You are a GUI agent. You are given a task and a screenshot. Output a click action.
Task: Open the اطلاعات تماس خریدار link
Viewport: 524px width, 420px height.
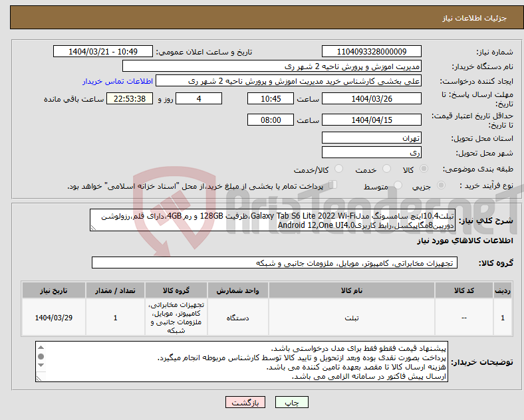pos(118,81)
